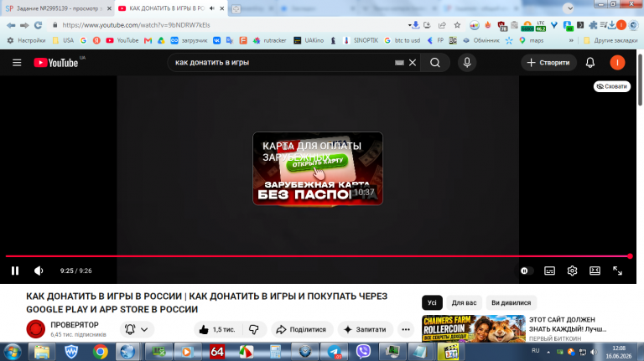Select the Ви дивилися filter chip

512,302
